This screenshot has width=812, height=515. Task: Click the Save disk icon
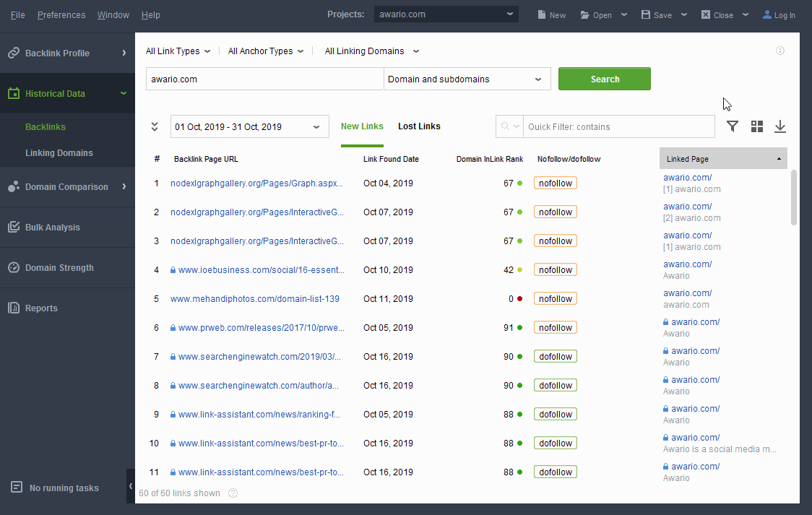tap(646, 14)
